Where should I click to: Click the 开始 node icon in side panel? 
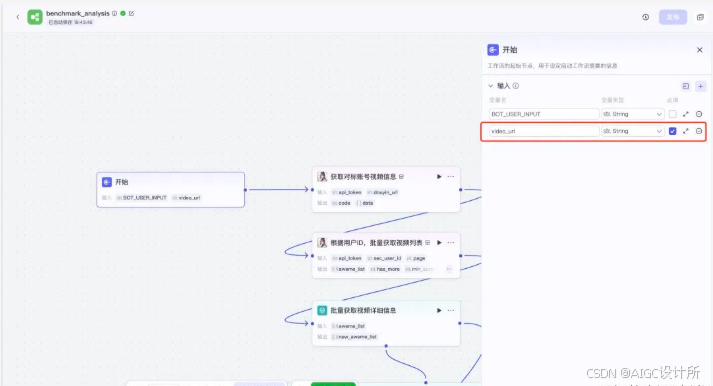493,50
